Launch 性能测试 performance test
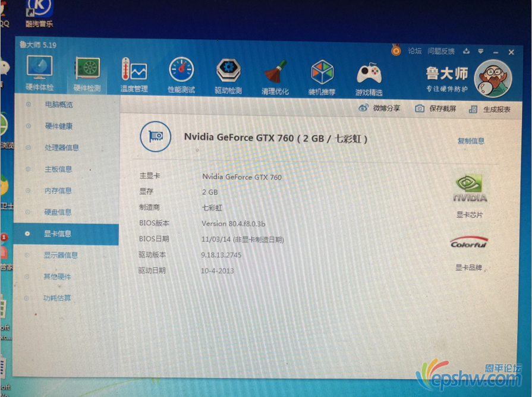The height and width of the screenshot is (397, 532). coord(181,75)
